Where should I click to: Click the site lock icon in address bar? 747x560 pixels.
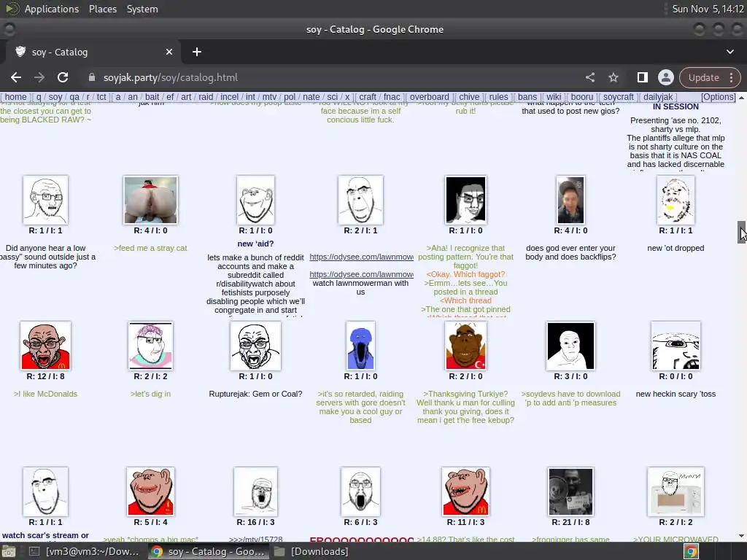[x=91, y=77]
